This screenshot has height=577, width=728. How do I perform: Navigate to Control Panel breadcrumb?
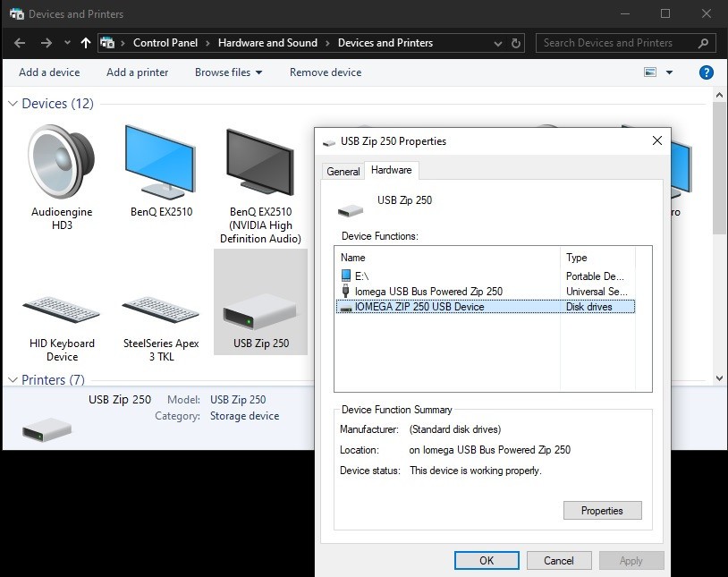click(165, 43)
